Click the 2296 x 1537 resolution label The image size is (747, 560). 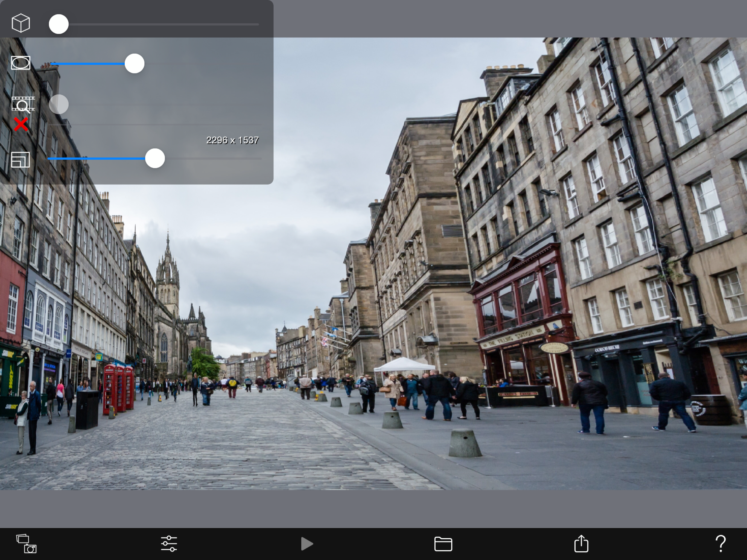coord(232,140)
